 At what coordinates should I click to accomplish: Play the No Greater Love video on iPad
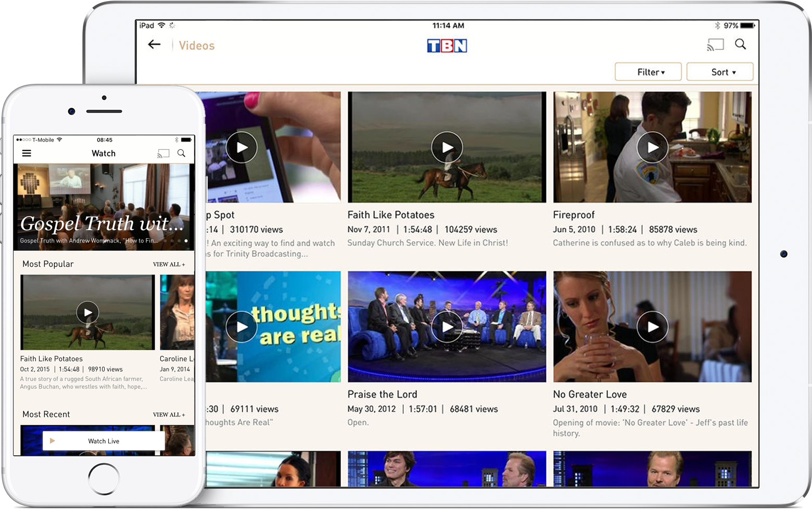(652, 327)
